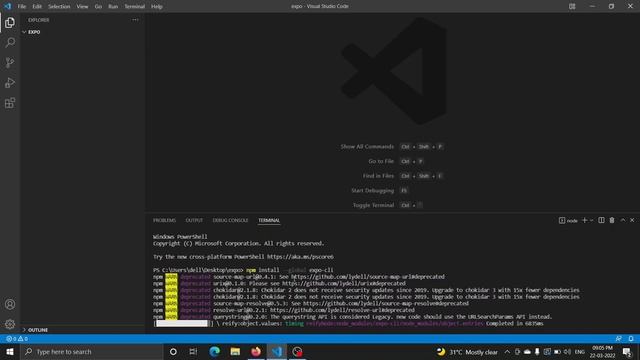Open the Manage gear icon
This screenshot has height=360, width=640.
[x=10, y=324]
